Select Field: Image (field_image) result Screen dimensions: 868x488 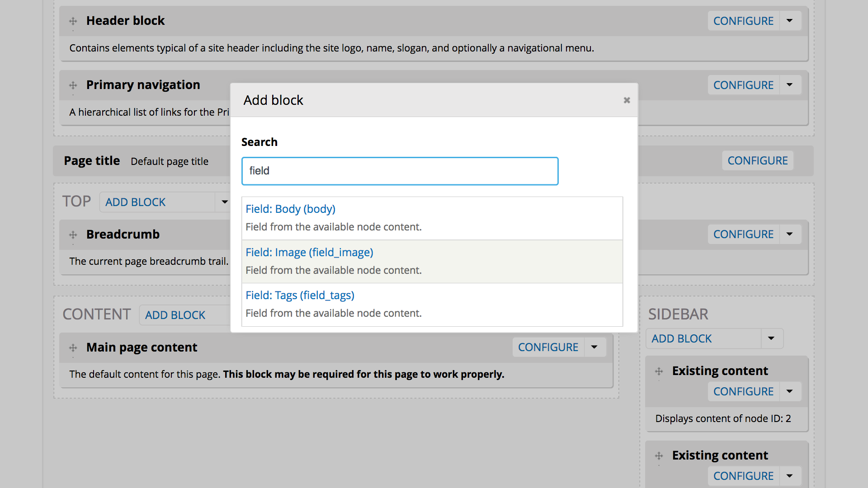coord(309,253)
